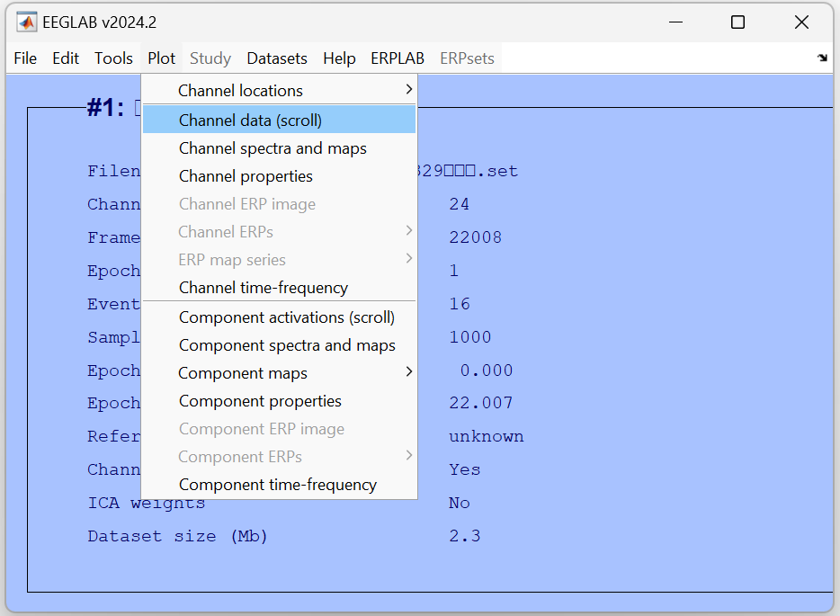Open the Study menu
The width and height of the screenshot is (840, 616).
coord(210,58)
